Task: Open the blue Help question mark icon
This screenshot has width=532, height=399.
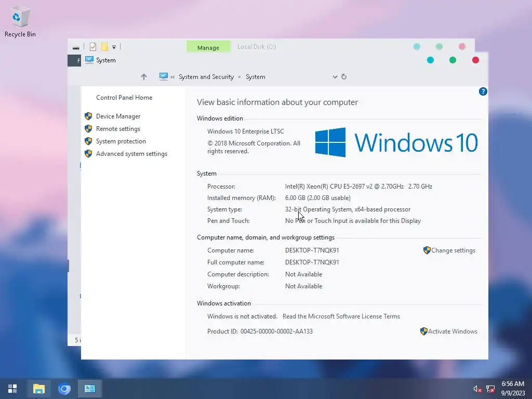Action: click(483, 91)
